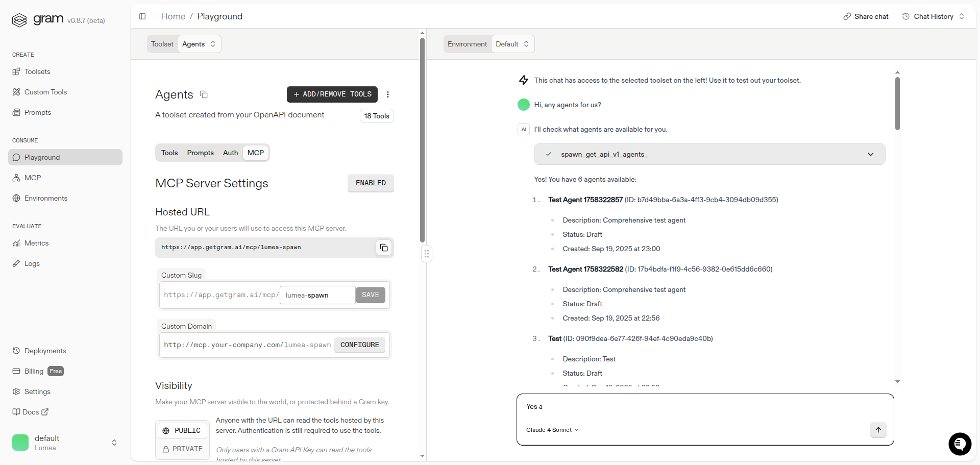Open Docs external link

coord(31,412)
